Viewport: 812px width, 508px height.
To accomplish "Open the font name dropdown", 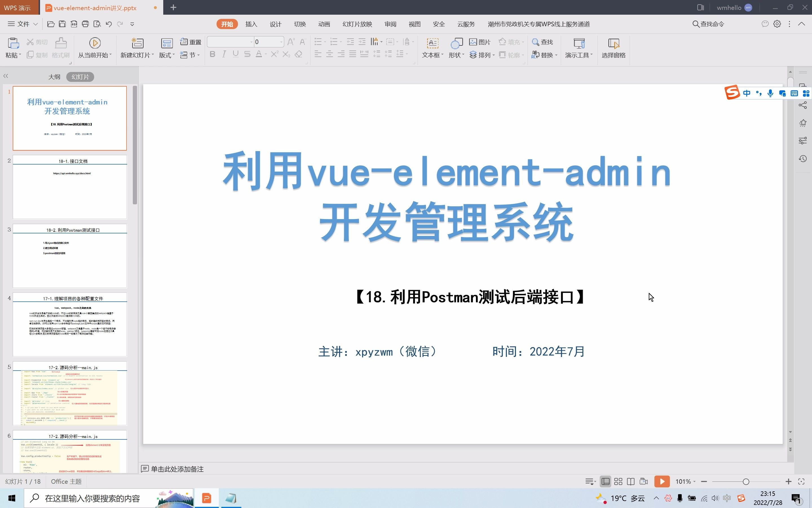I will [251, 42].
